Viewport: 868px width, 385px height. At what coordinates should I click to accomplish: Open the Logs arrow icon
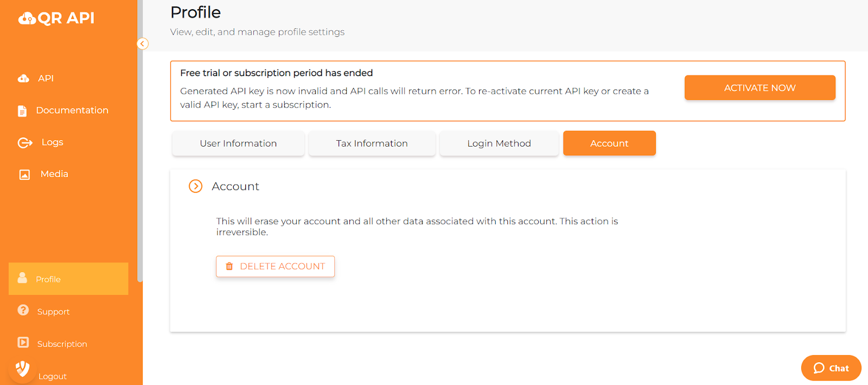click(x=25, y=143)
